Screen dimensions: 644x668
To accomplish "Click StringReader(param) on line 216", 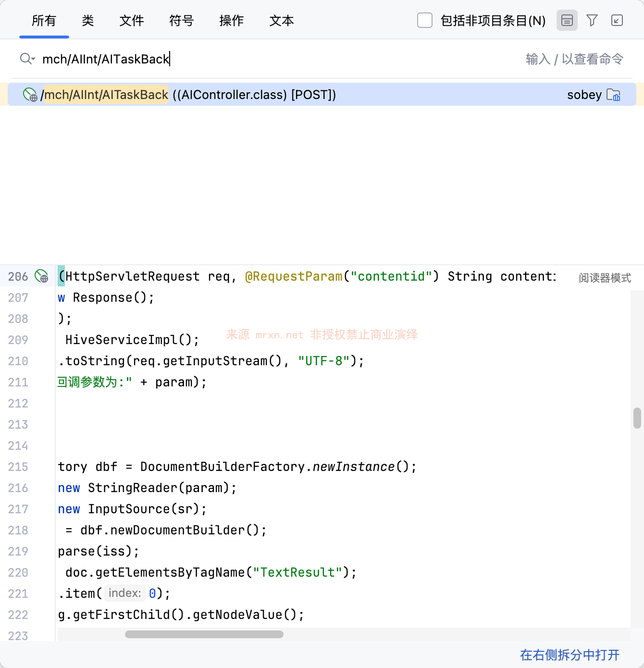I will (159, 488).
